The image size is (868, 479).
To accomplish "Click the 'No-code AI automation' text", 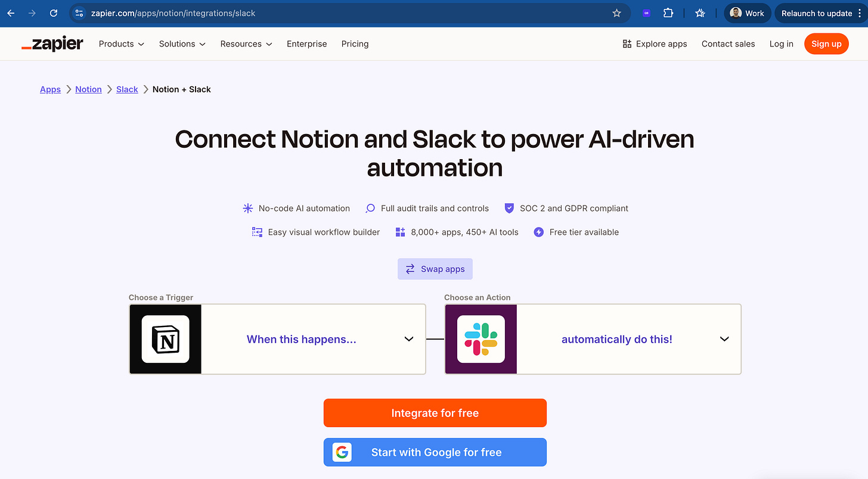I will pyautogui.click(x=304, y=209).
